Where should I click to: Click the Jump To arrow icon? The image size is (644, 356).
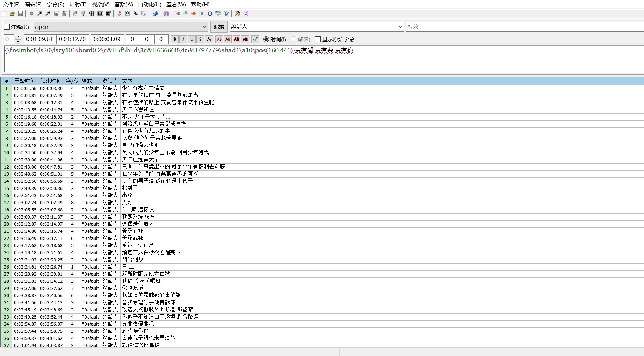click(x=31, y=14)
